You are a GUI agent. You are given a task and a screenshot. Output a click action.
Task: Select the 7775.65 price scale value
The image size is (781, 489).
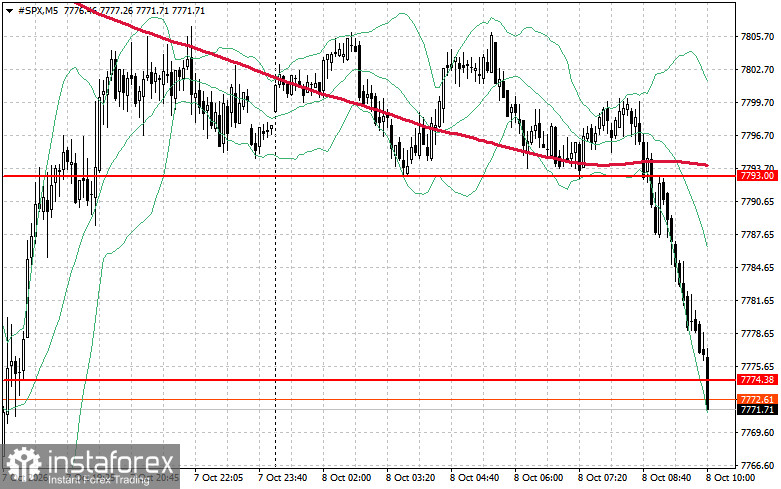(757, 367)
